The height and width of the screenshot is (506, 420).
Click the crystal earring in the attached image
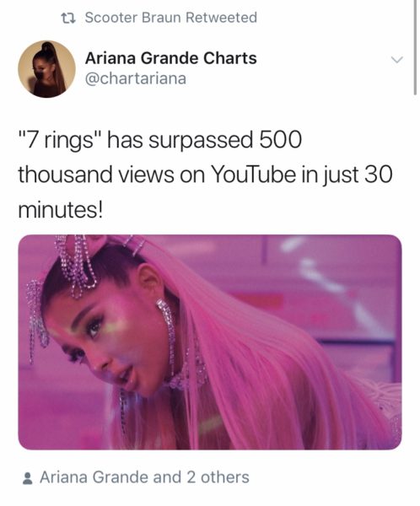click(167, 323)
